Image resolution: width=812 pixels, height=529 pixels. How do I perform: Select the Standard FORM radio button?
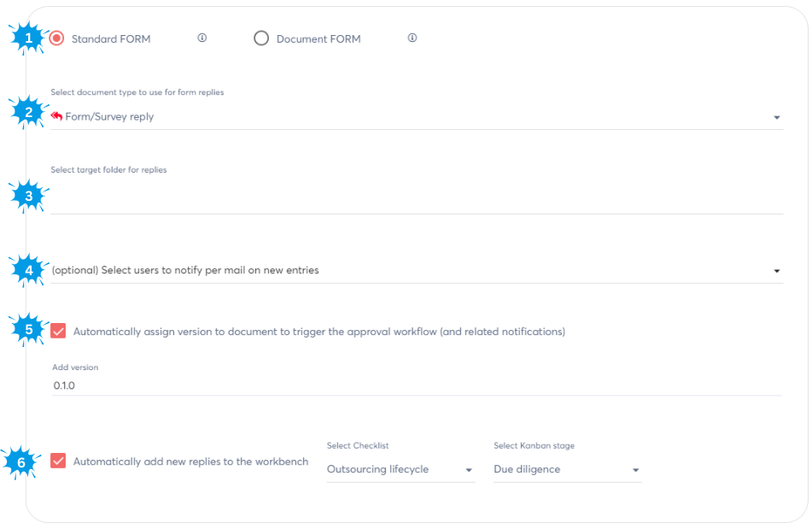coord(57,38)
